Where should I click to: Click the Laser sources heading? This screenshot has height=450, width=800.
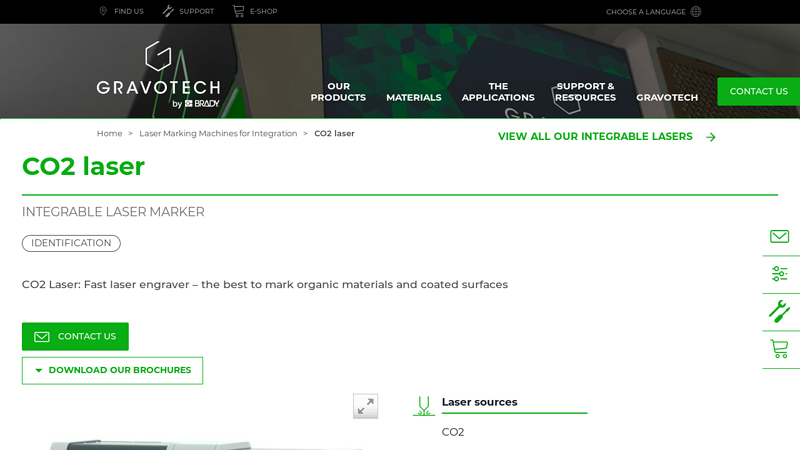click(x=480, y=402)
